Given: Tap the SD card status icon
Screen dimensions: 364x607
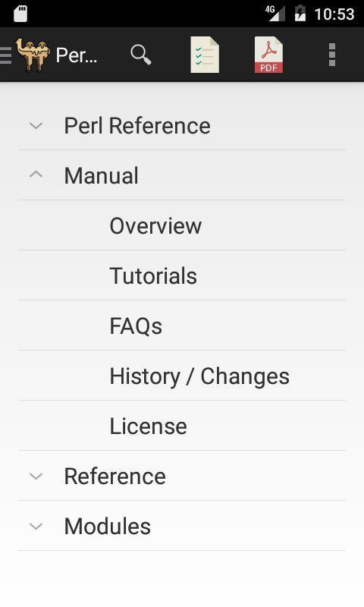Looking at the screenshot, I should pyautogui.click(x=20, y=14).
